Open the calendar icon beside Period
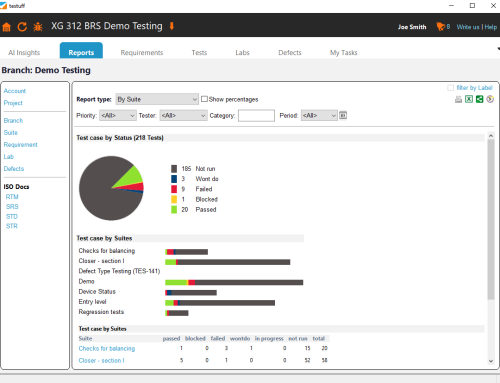Image resolution: width=500 pixels, height=383 pixels. [343, 115]
